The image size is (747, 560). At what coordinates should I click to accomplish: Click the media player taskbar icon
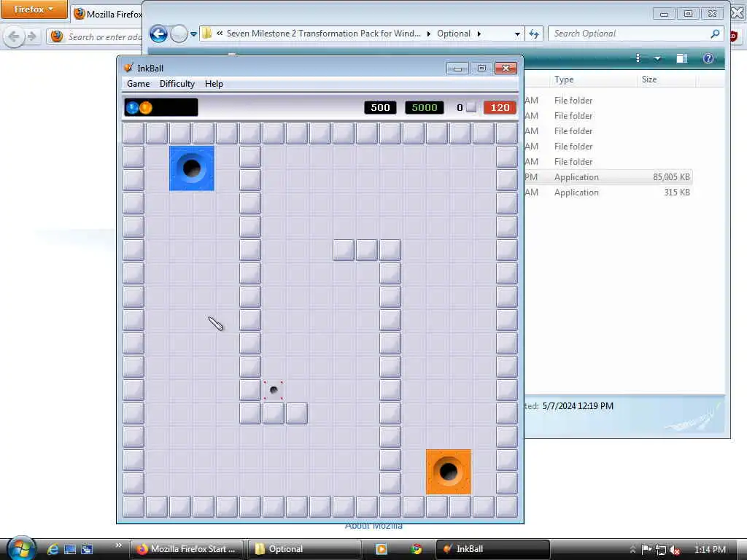pos(382,549)
